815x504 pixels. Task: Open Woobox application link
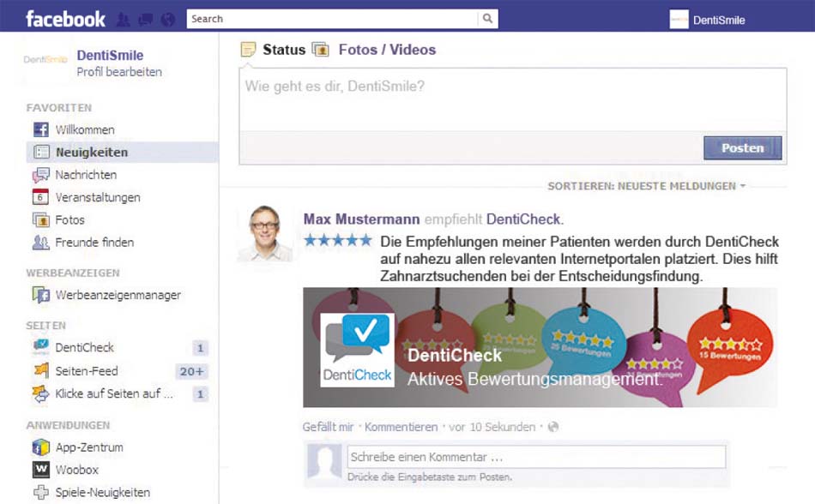pyautogui.click(x=77, y=470)
